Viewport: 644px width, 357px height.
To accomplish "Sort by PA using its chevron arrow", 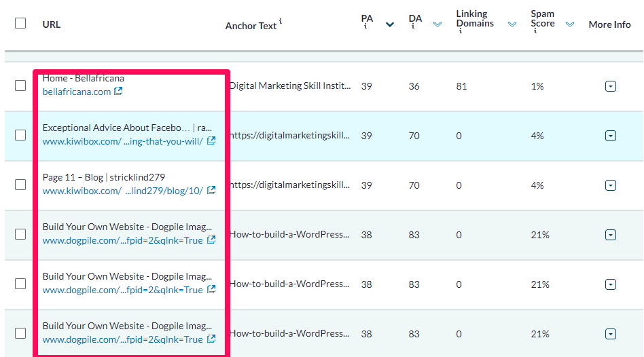I will click(390, 25).
